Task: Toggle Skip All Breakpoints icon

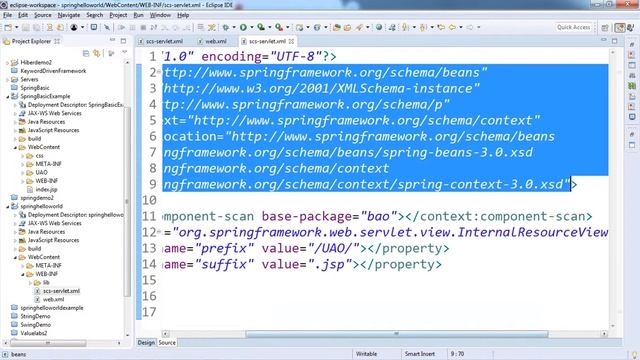Action: point(107,27)
